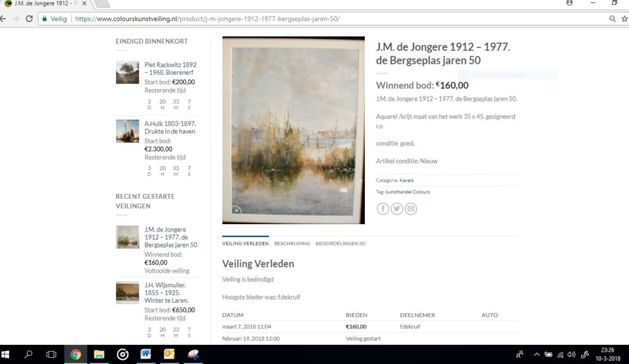Open the Windows Start menu
The height and width of the screenshot is (364, 629).
tap(5, 354)
